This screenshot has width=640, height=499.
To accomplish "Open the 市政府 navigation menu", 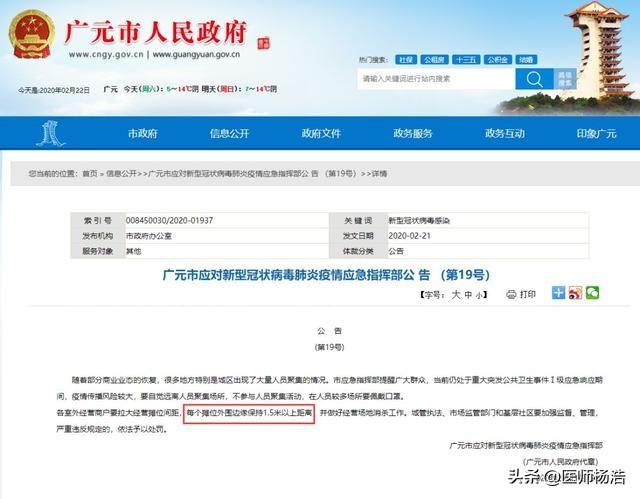I will tap(142, 134).
